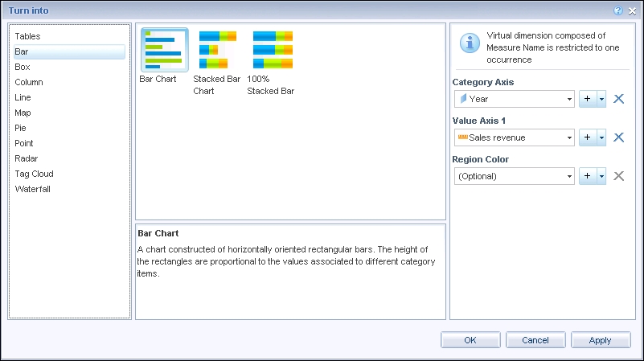Confirm with the OK button
The width and height of the screenshot is (644, 361).
470,340
